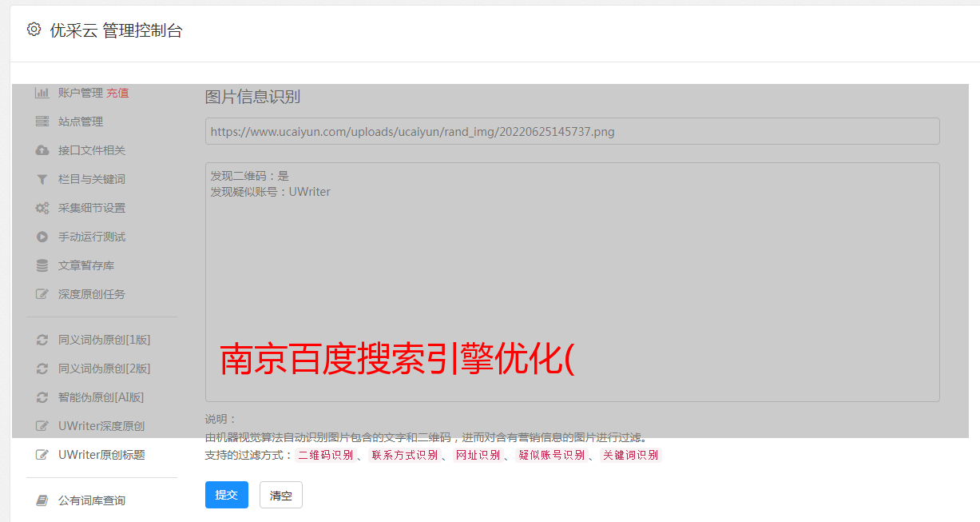980x522 pixels.
Task: Open 公有词库查询 menu item
Action: 92,500
